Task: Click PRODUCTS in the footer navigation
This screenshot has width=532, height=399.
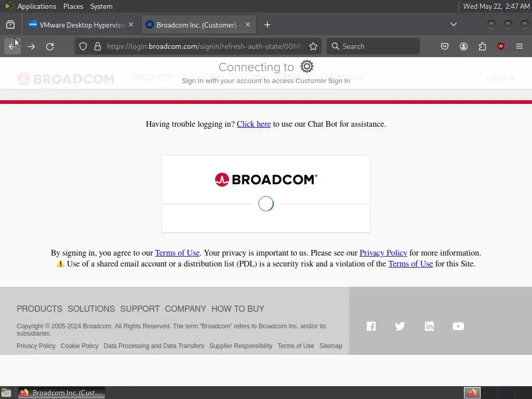Action: tap(39, 309)
